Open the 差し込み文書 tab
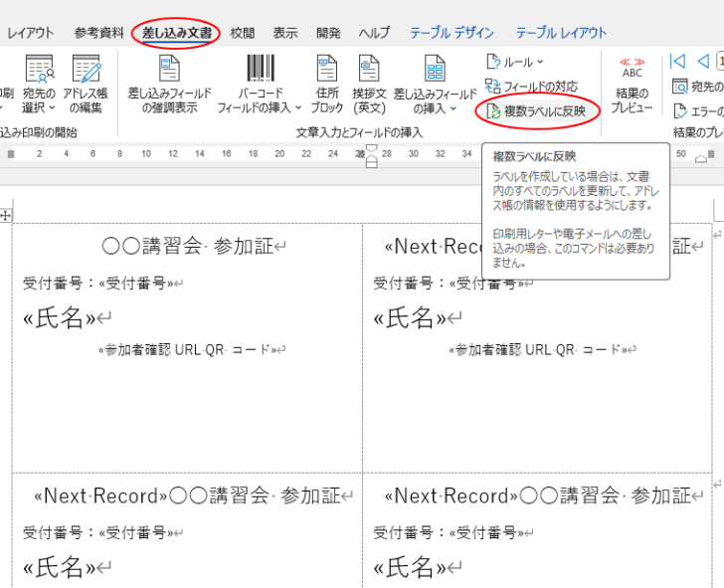The width and height of the screenshot is (724, 588). click(176, 33)
